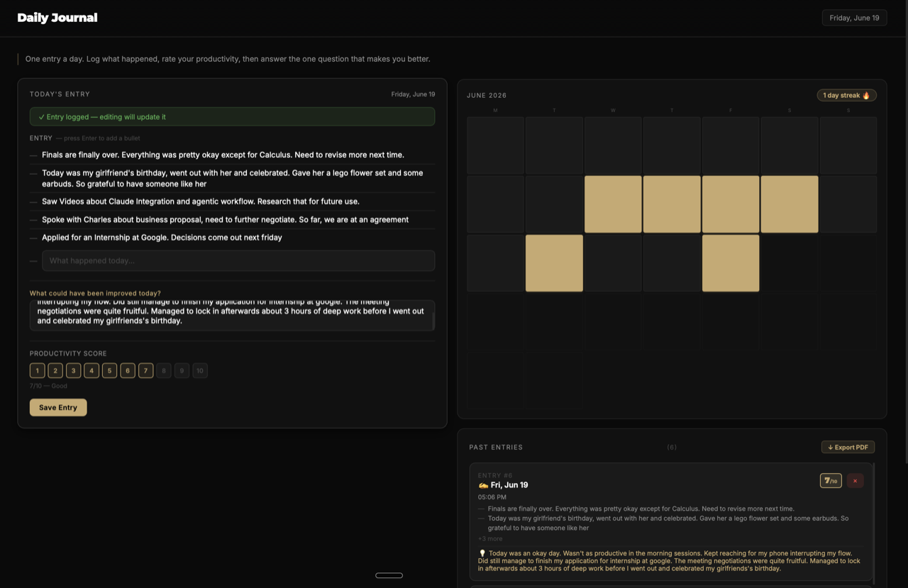Set productivity score to 6
This screenshot has height=588, width=908.
coord(128,370)
